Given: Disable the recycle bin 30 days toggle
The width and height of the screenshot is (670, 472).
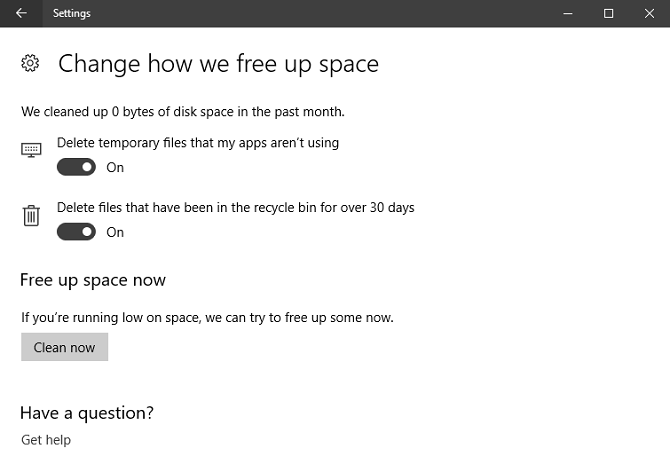Looking at the screenshot, I should [76, 232].
